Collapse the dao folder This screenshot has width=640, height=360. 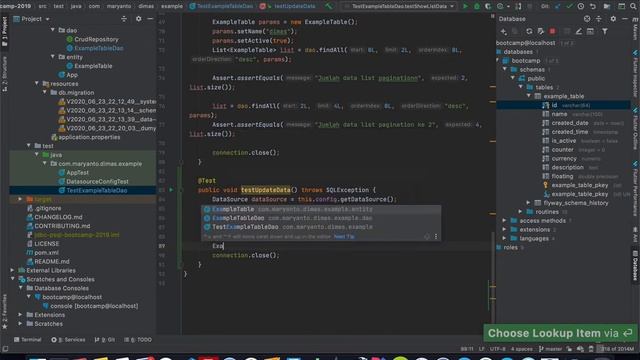[x=53, y=30]
